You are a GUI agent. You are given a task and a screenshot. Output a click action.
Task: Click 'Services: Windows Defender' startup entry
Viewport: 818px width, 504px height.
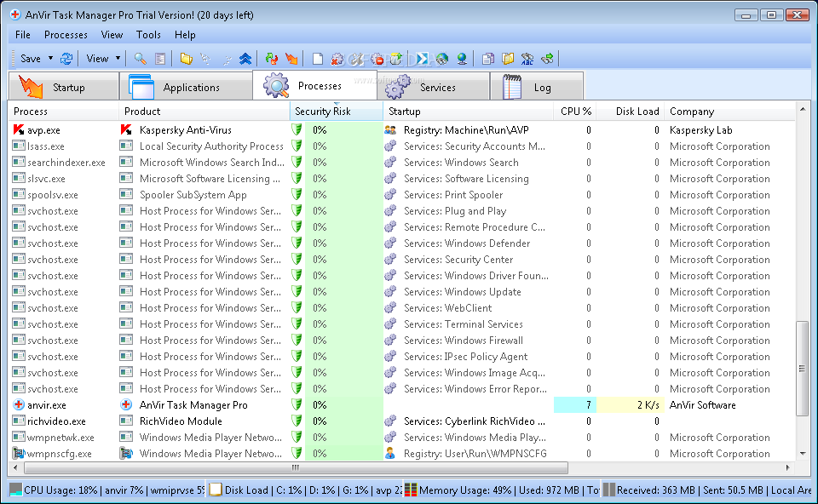coord(467,243)
